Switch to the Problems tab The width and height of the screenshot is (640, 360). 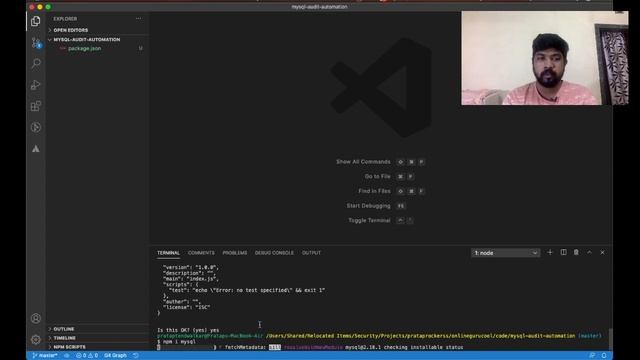[235, 253]
